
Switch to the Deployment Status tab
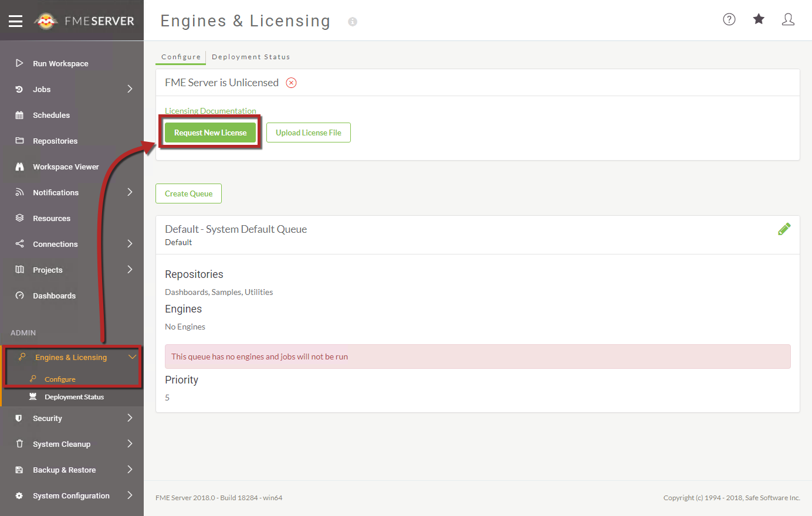pos(251,57)
